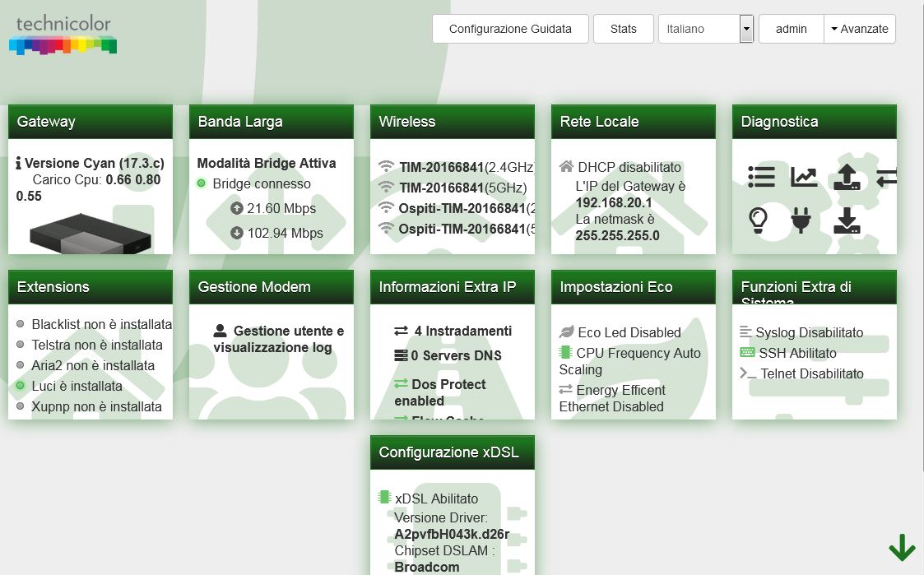This screenshot has width=924, height=575.
Task: Open Configurazione Guidata wizard
Action: [x=510, y=29]
